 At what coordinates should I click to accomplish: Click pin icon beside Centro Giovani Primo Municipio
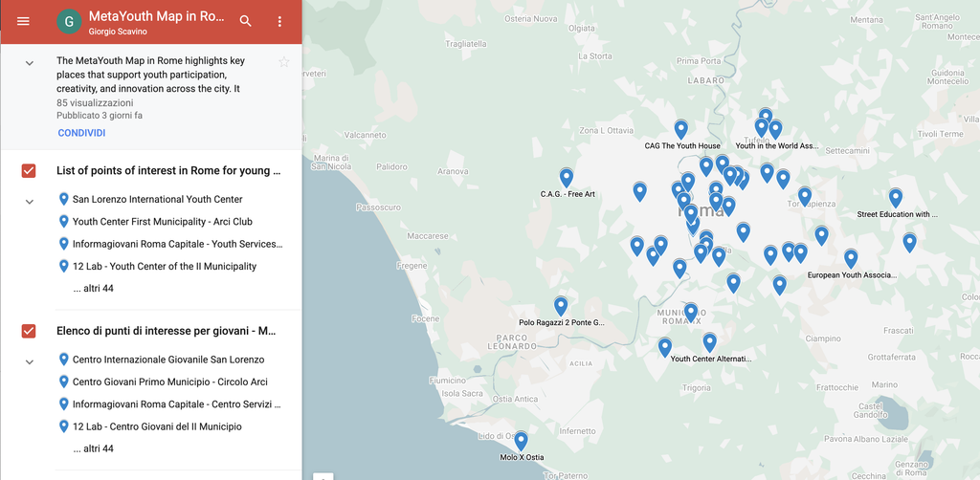pos(63,382)
